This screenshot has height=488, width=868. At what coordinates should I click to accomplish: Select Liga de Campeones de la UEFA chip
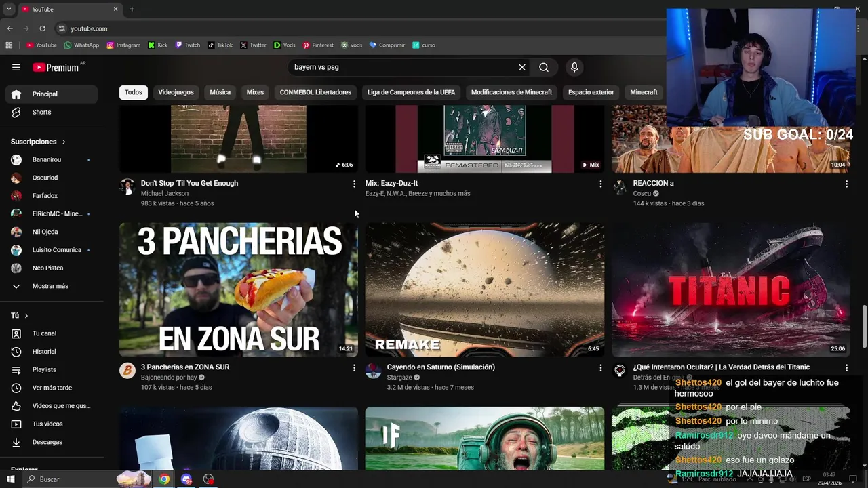(x=411, y=92)
